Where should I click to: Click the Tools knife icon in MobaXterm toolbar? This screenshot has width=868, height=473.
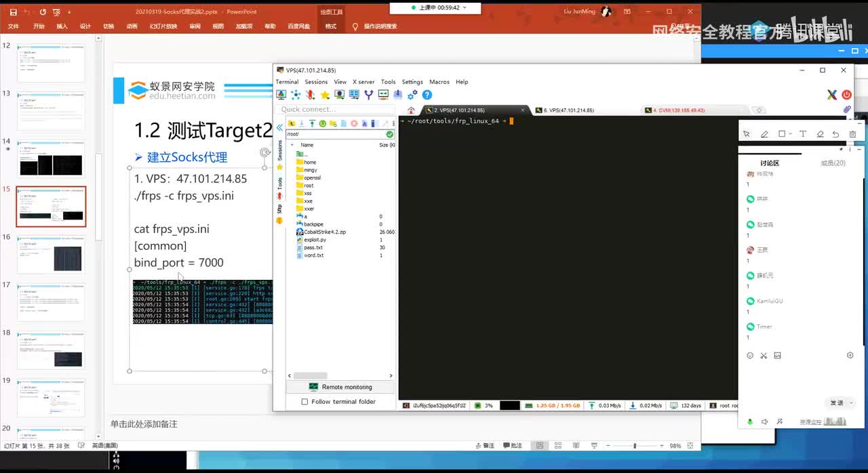[310, 95]
